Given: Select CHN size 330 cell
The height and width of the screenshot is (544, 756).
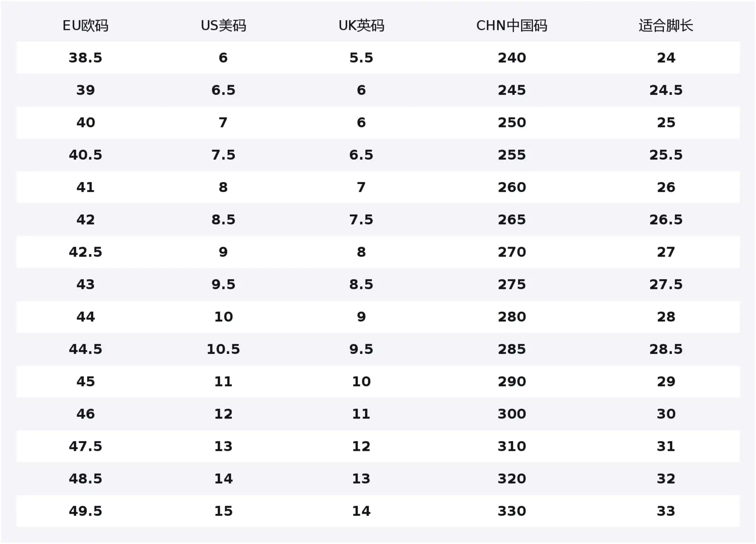Looking at the screenshot, I should [x=512, y=511].
